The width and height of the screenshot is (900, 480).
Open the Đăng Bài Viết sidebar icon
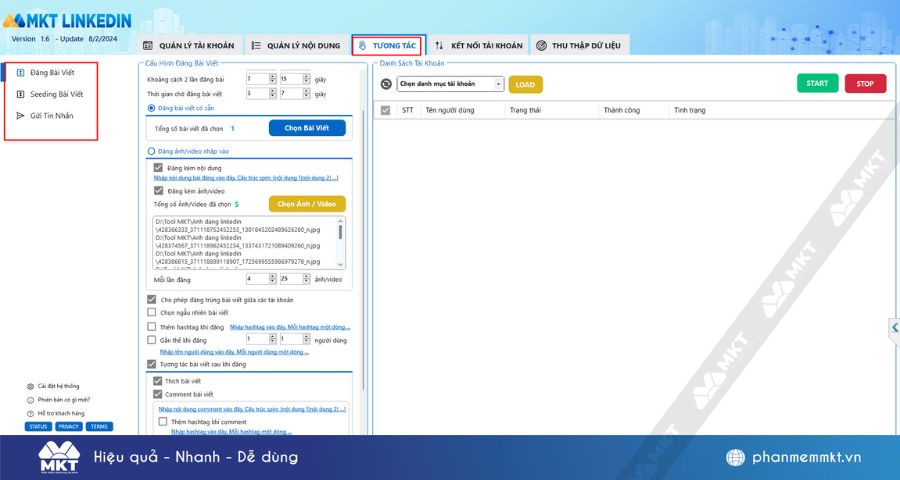pyautogui.click(x=21, y=73)
